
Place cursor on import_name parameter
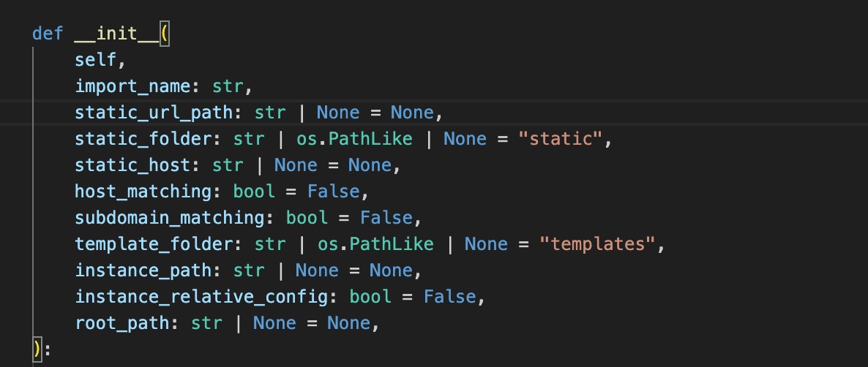click(x=132, y=86)
